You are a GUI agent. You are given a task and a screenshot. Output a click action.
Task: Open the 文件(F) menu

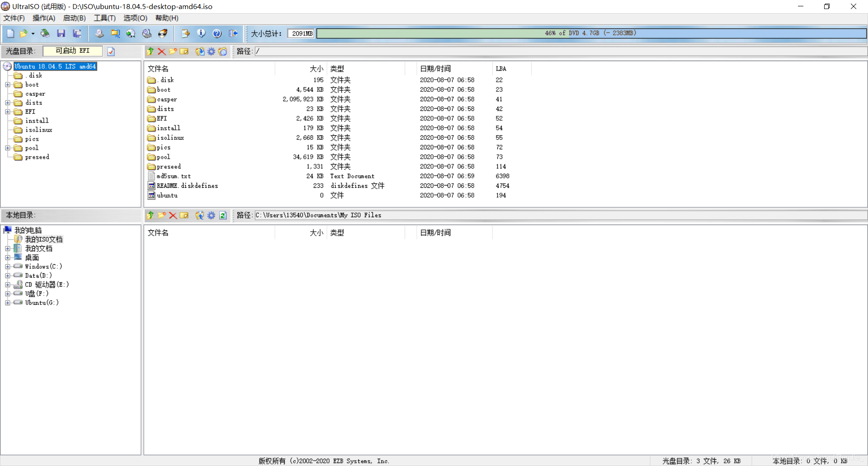point(14,18)
